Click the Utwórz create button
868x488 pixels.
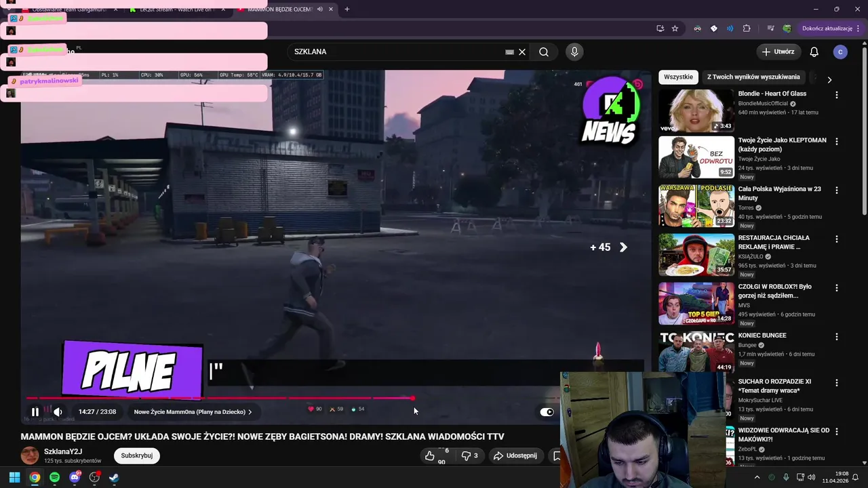[778, 52]
